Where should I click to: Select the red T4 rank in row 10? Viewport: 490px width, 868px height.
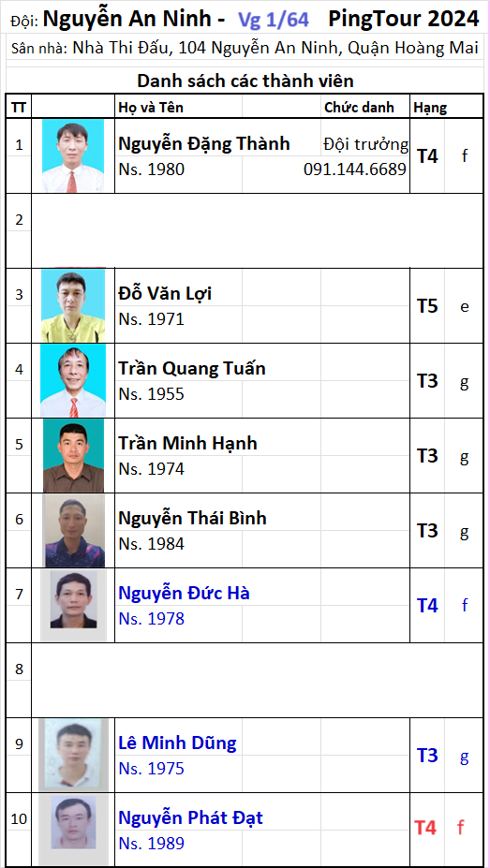coord(425,828)
